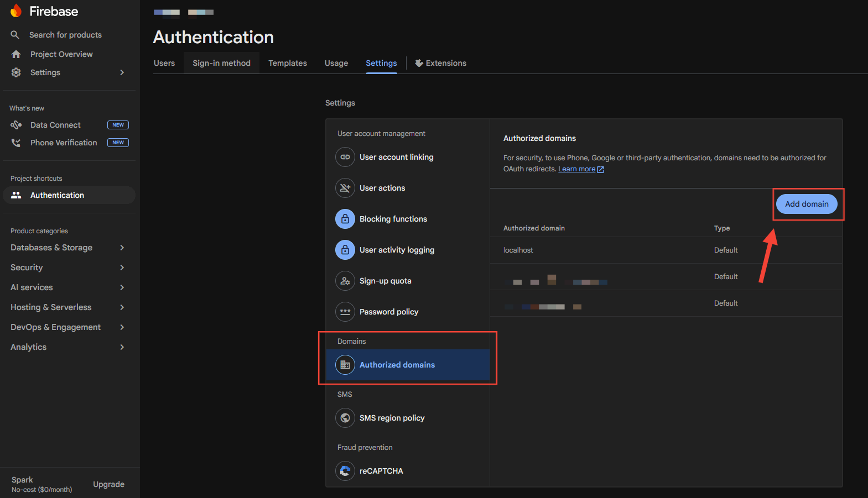868x498 pixels.
Task: Click the Blocking functions lock icon
Action: tap(345, 219)
